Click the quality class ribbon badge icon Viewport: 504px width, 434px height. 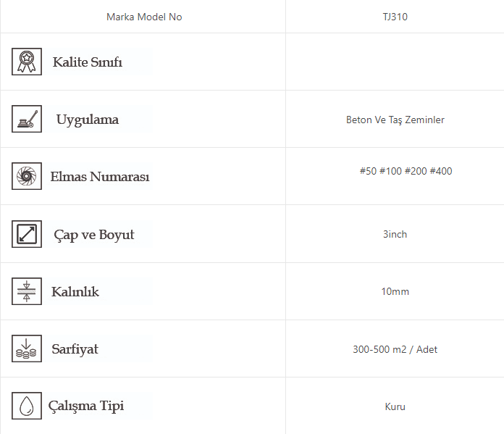click(27, 62)
